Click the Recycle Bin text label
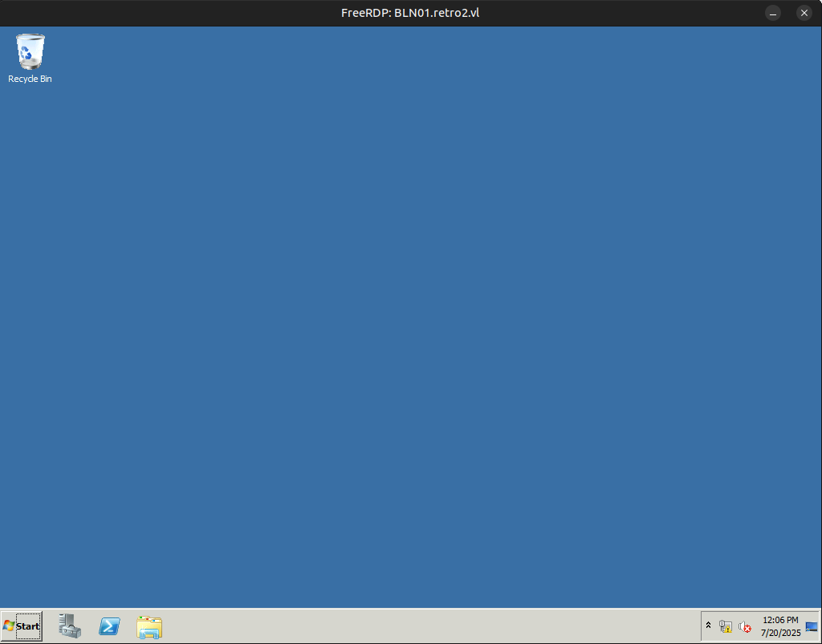 pos(30,79)
